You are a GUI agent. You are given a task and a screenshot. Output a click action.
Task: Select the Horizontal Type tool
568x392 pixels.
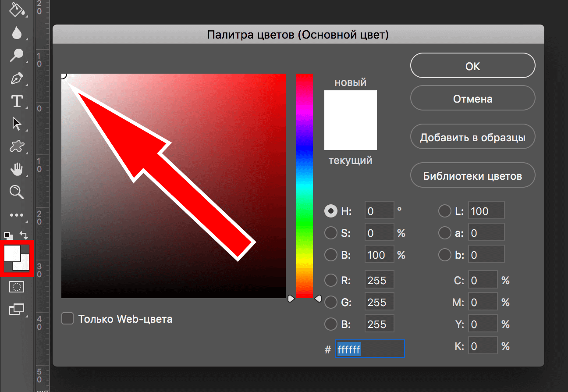click(x=16, y=102)
